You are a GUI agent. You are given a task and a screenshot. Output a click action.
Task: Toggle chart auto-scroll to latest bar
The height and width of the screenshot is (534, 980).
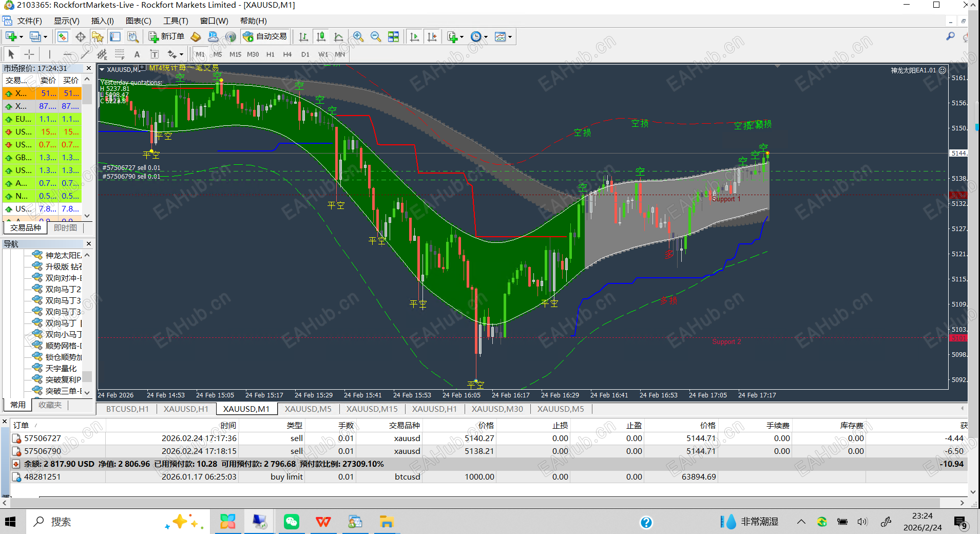(x=415, y=36)
